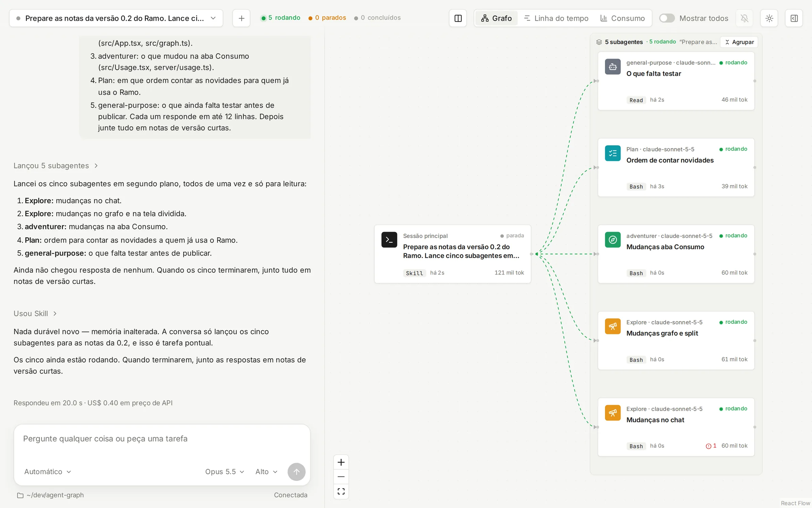Switch theme with the sun icon

[x=769, y=18]
